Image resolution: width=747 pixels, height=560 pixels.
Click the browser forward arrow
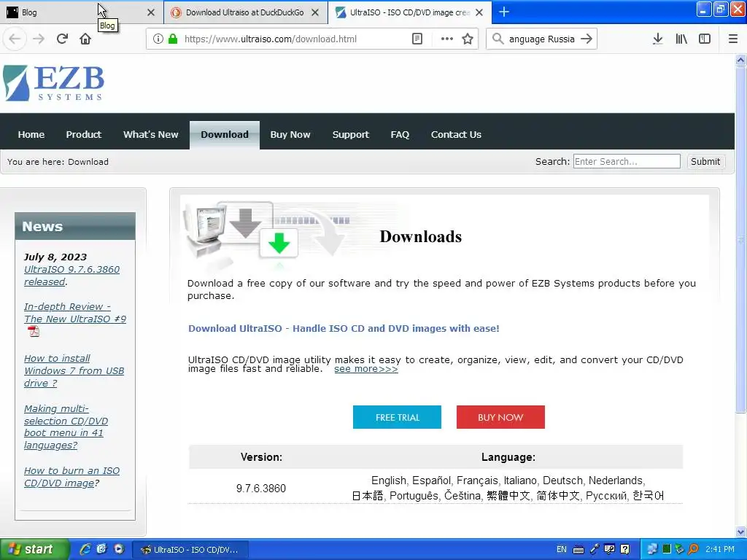pyautogui.click(x=39, y=39)
